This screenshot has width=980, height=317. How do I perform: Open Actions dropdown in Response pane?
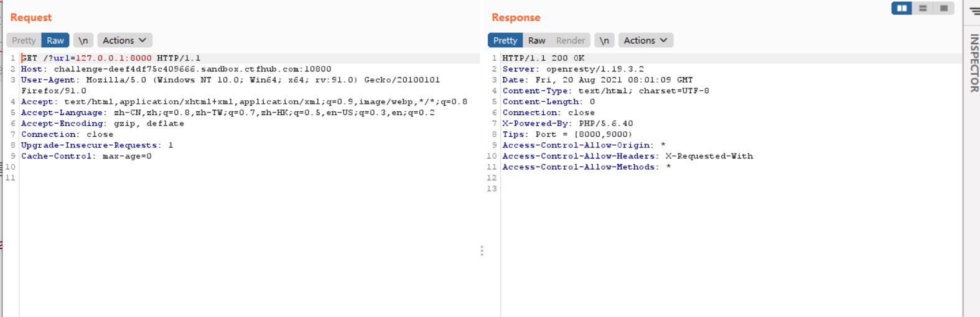pos(645,40)
